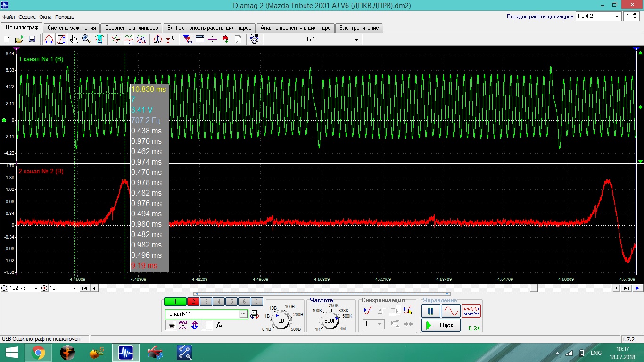Click the blue vertical invert arrows icon
The height and width of the screenshot is (362, 644).
[x=195, y=325]
